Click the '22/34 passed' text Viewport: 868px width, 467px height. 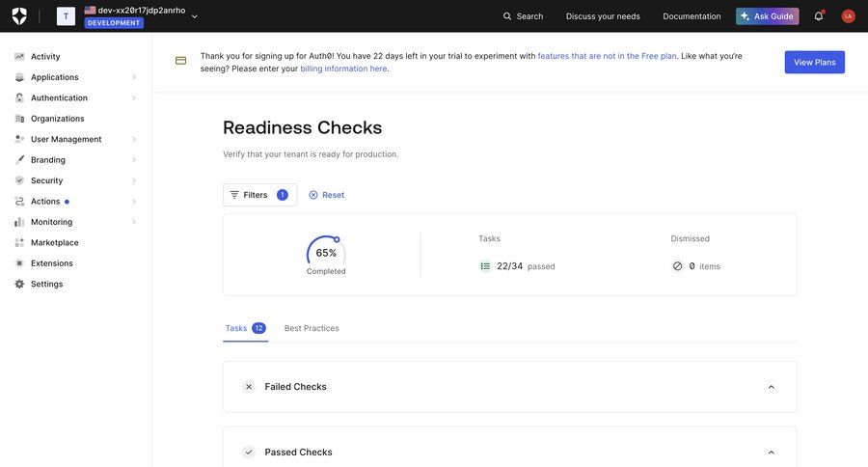click(x=526, y=266)
